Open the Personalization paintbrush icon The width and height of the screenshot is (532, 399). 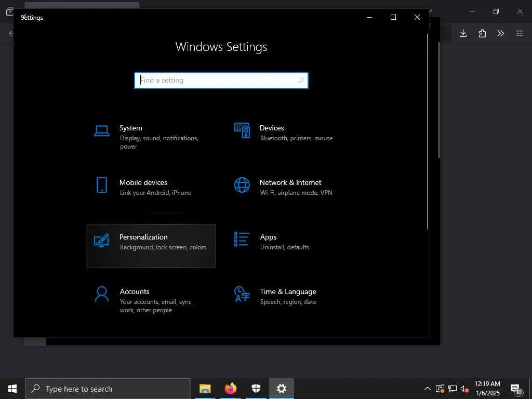click(x=101, y=240)
